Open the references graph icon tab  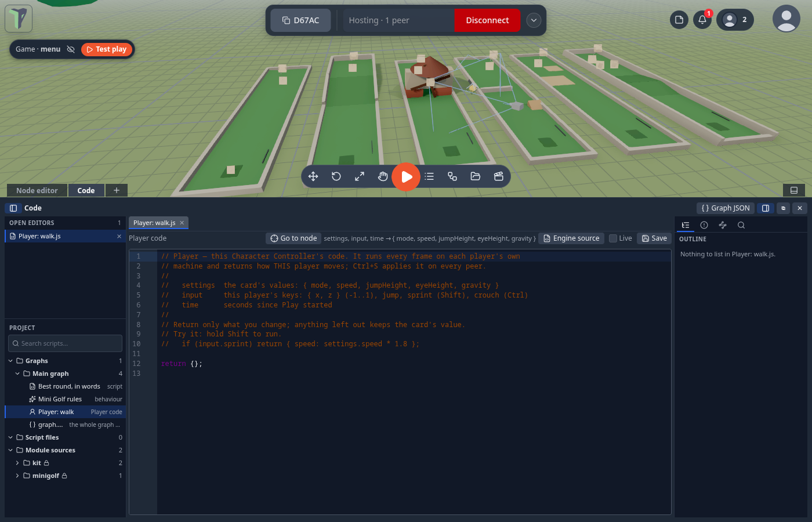[x=723, y=225]
